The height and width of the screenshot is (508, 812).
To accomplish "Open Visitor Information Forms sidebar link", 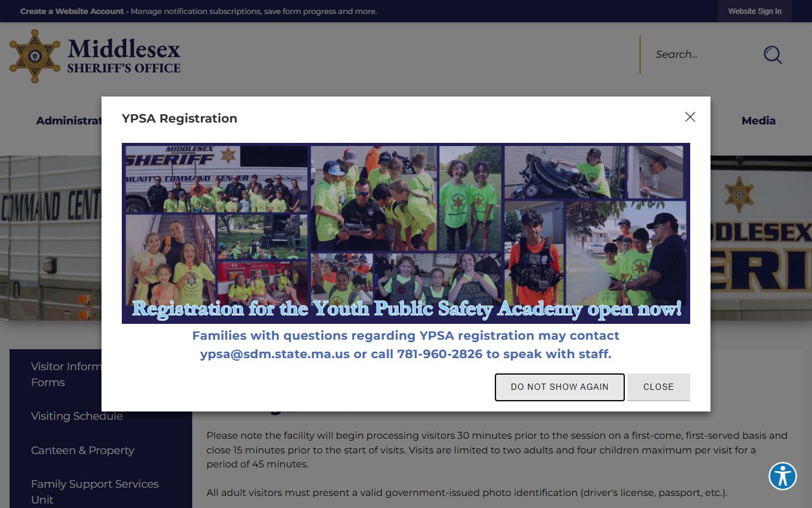I will pyautogui.click(x=66, y=374).
